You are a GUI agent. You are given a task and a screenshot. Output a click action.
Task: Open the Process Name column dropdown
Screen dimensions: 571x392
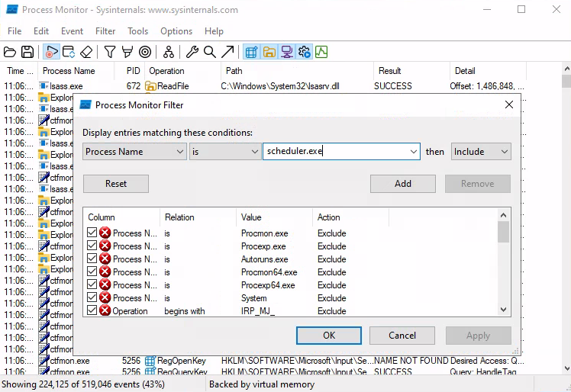click(134, 152)
